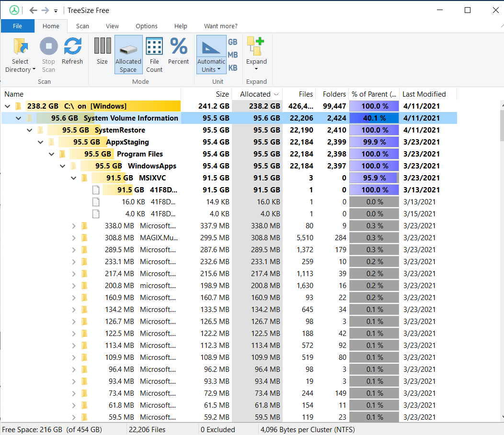
Task: Set unit to KB
Action: click(x=233, y=67)
